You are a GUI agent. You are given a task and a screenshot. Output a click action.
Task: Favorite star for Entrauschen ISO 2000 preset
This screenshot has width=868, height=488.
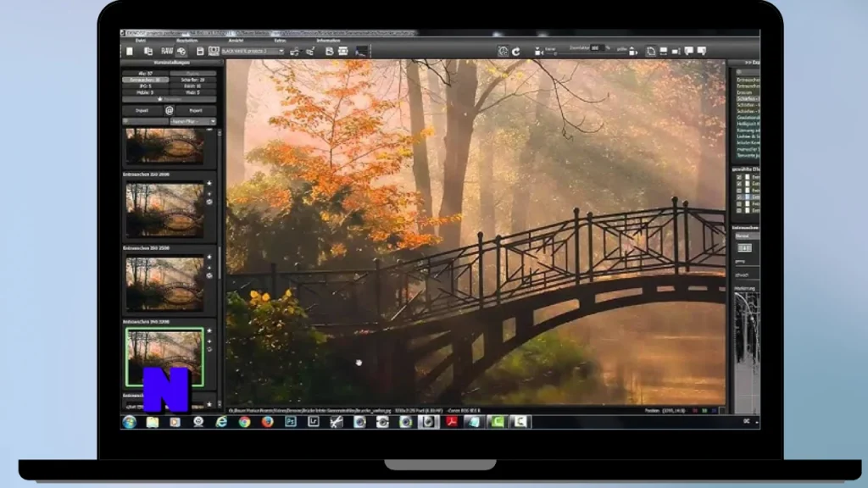coord(209,183)
